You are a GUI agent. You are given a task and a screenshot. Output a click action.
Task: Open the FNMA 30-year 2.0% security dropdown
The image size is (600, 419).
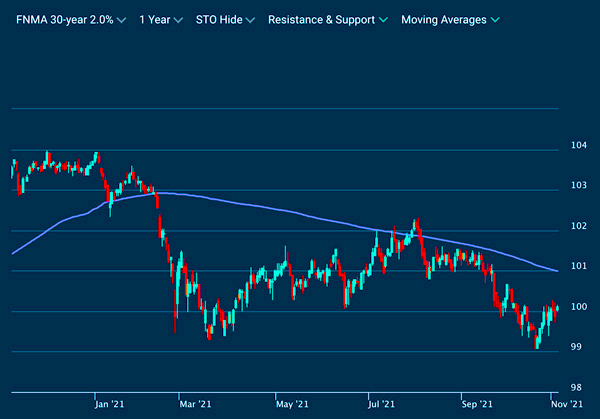[x=63, y=19]
